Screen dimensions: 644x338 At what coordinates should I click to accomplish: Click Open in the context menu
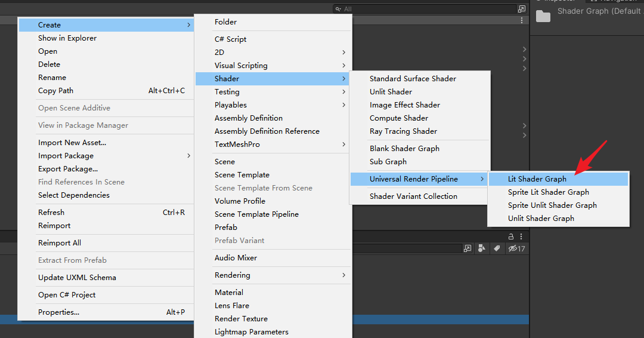[106, 51]
